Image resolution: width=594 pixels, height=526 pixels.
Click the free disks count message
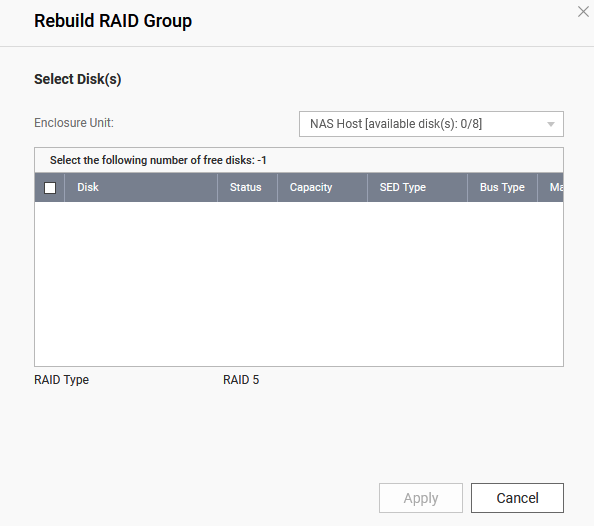158,160
